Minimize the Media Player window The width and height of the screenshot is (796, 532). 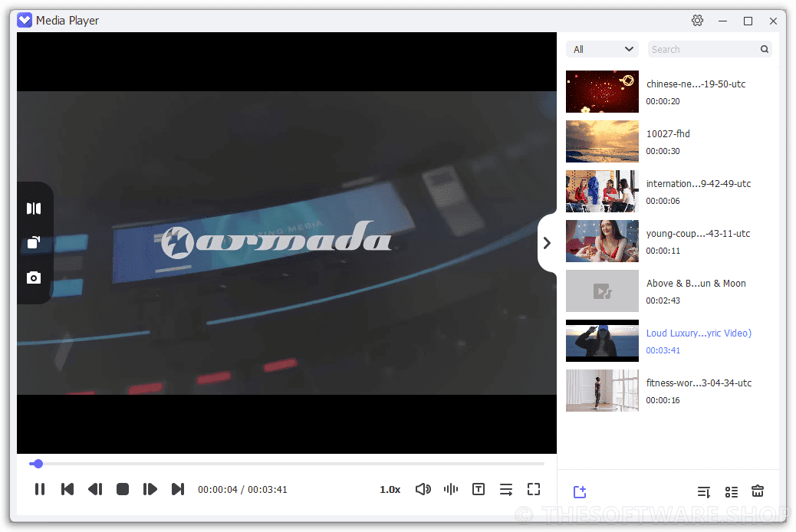tap(723, 21)
